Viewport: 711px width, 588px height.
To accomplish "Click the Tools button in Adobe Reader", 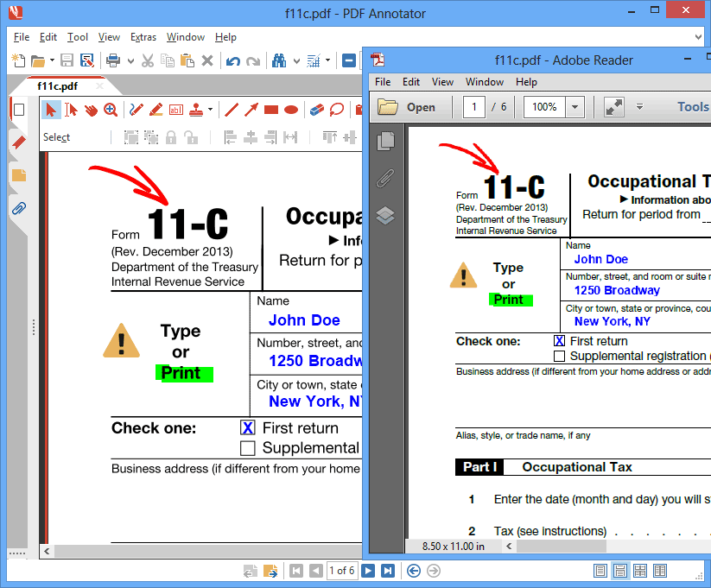I will [x=692, y=106].
